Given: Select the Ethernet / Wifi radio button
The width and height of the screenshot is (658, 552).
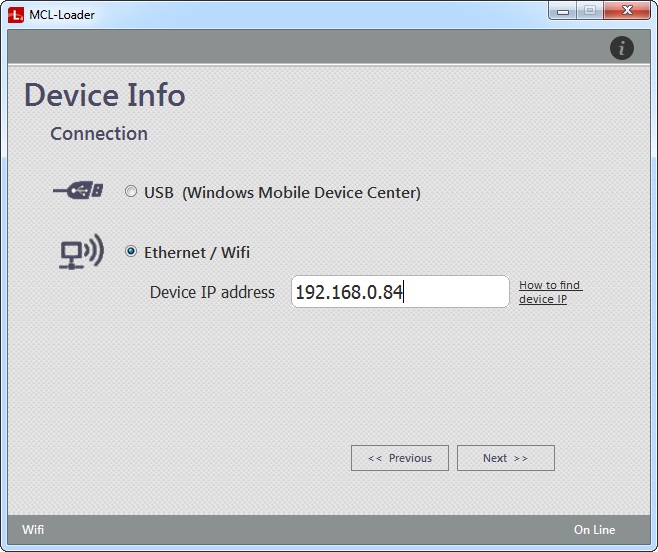Looking at the screenshot, I should [x=131, y=252].
